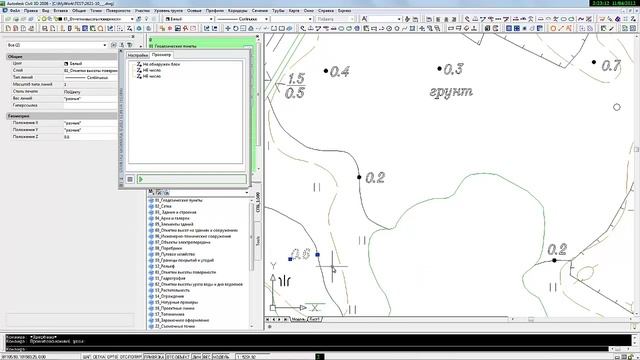
Task: Collapse the 'Геометрия' properties section
Action: pos(61,116)
